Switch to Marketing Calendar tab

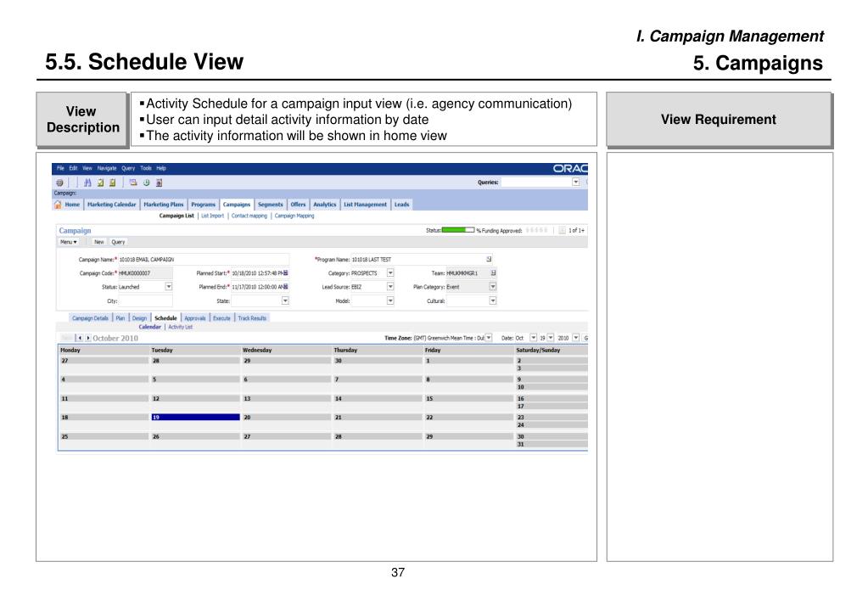point(111,205)
